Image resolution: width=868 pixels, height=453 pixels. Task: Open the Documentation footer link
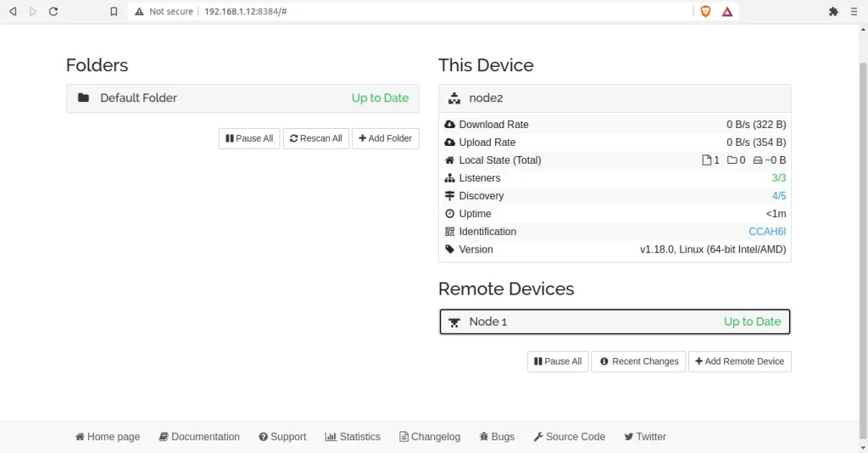click(199, 437)
